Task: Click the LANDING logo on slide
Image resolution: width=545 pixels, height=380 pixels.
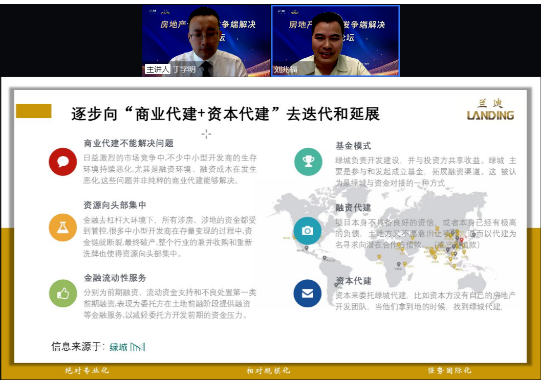Action: (x=490, y=110)
